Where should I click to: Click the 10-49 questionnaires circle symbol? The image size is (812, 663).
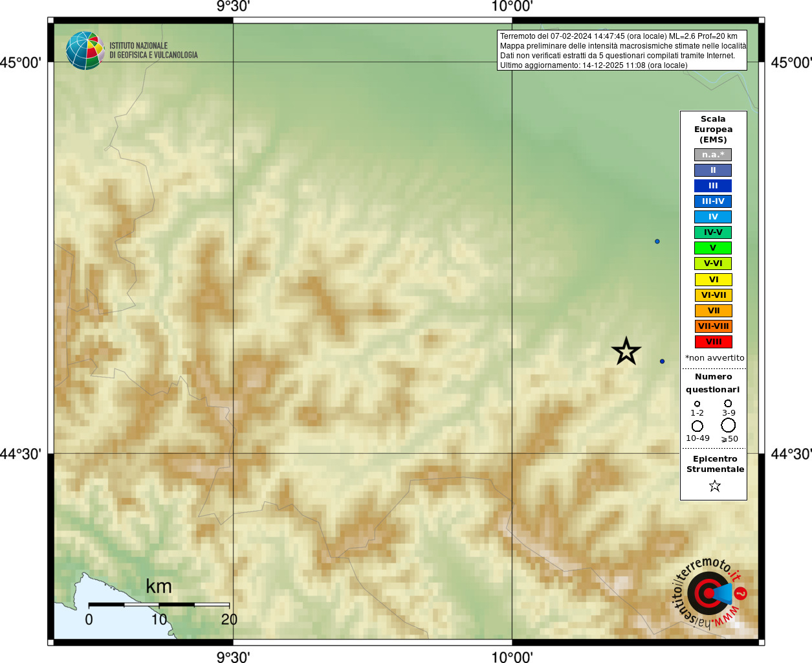[697, 426]
